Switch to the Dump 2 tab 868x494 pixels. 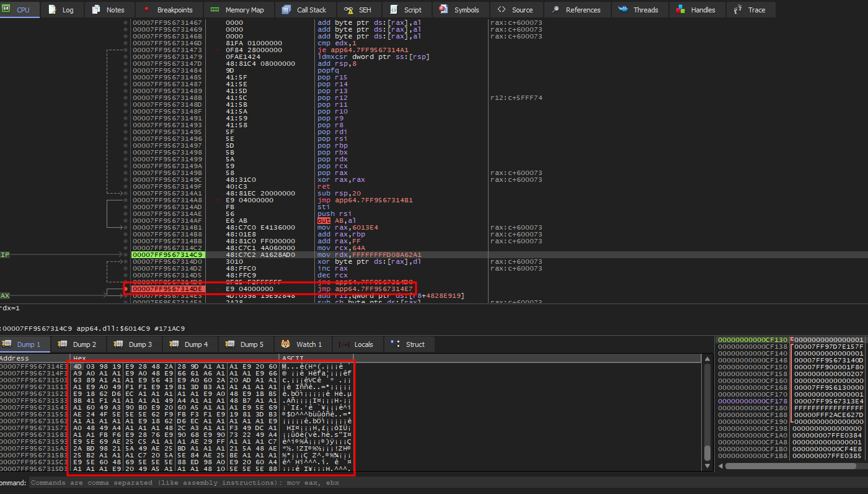(79, 344)
